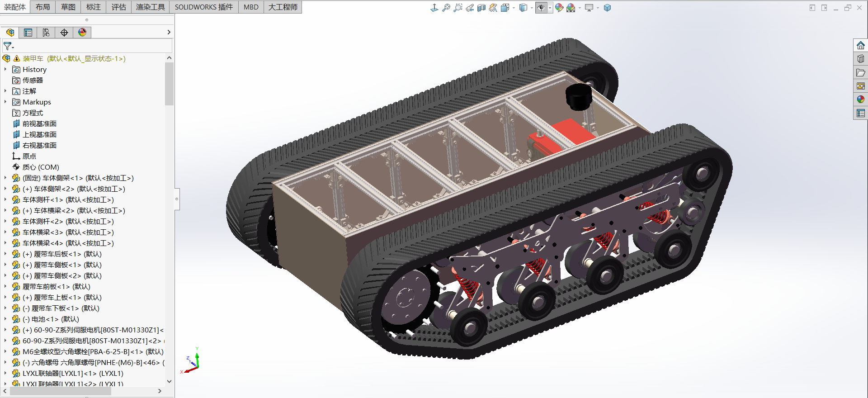This screenshot has height=398, width=868.
Task: Open File Explorer task pane icon
Action: [x=861, y=72]
